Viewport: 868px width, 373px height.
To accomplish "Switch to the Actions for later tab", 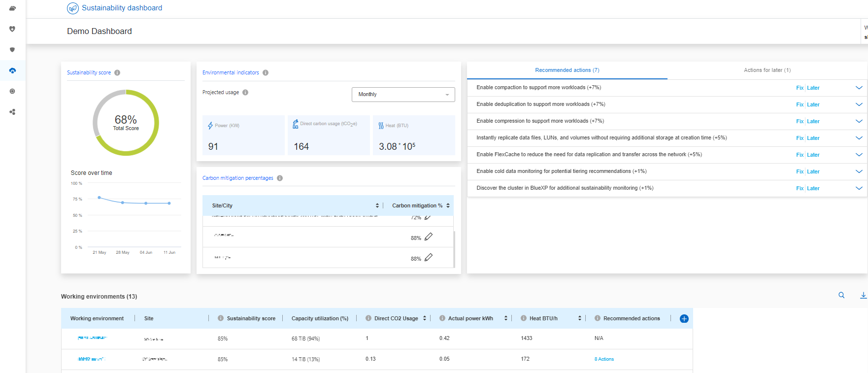I will (767, 70).
